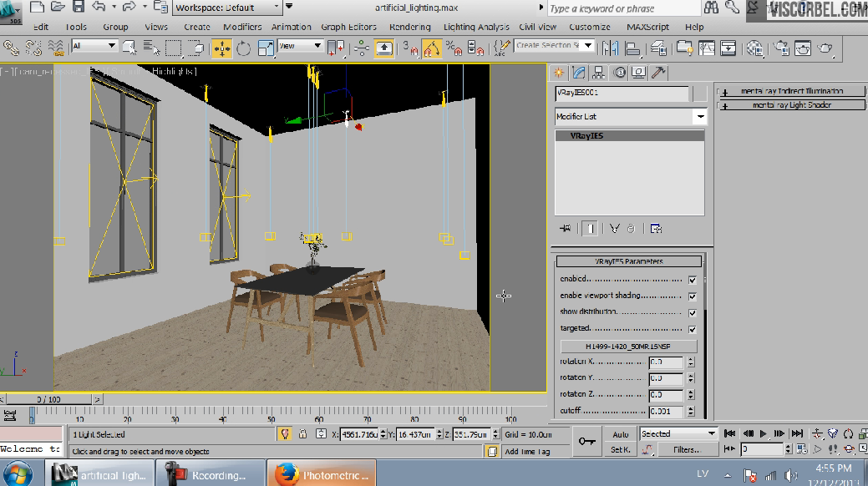The height and width of the screenshot is (486, 868).
Task: Click the H1499-1420_50MR15NSP IES file button
Action: click(x=628, y=347)
